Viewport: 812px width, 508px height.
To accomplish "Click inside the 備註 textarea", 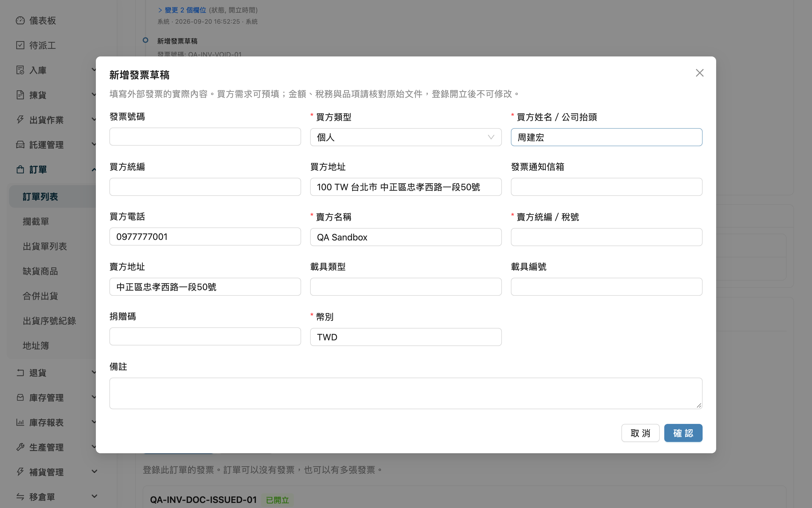I will 406,393.
